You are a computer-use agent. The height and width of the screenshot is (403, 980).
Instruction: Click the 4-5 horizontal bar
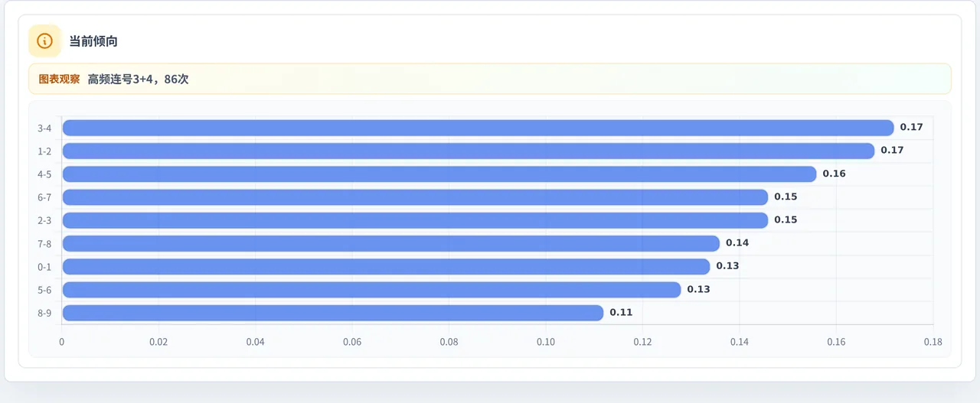point(439,174)
